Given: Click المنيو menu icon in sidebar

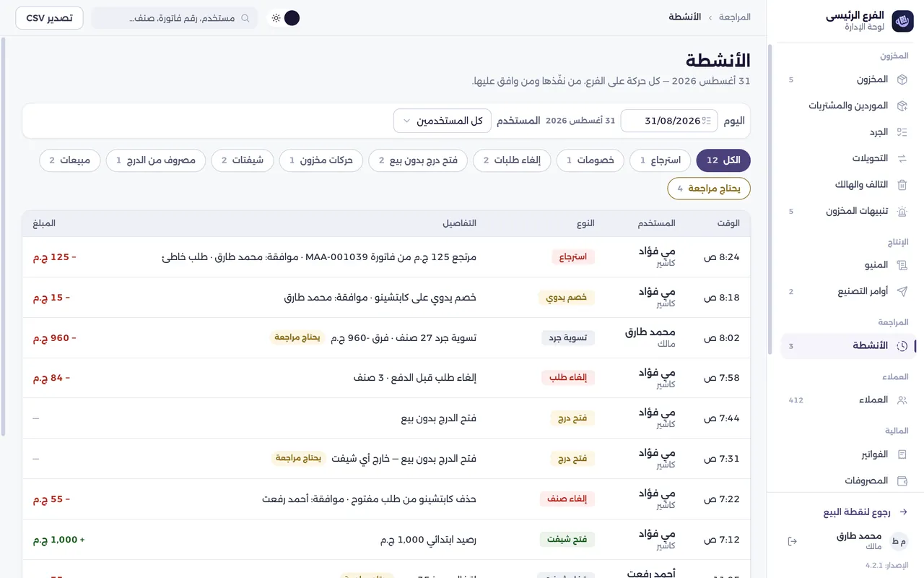Looking at the screenshot, I should pyautogui.click(x=902, y=265).
